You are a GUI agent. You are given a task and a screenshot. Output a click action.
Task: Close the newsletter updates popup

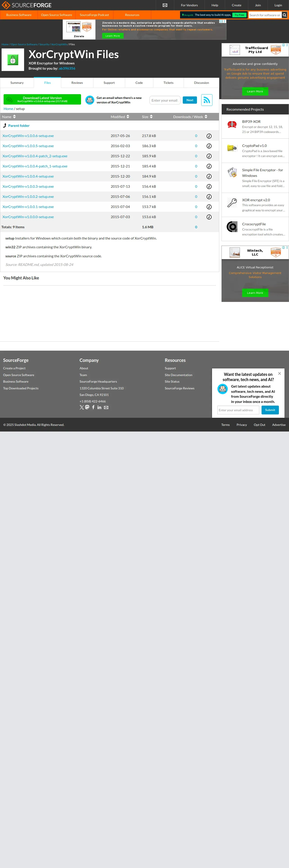tap(279, 373)
